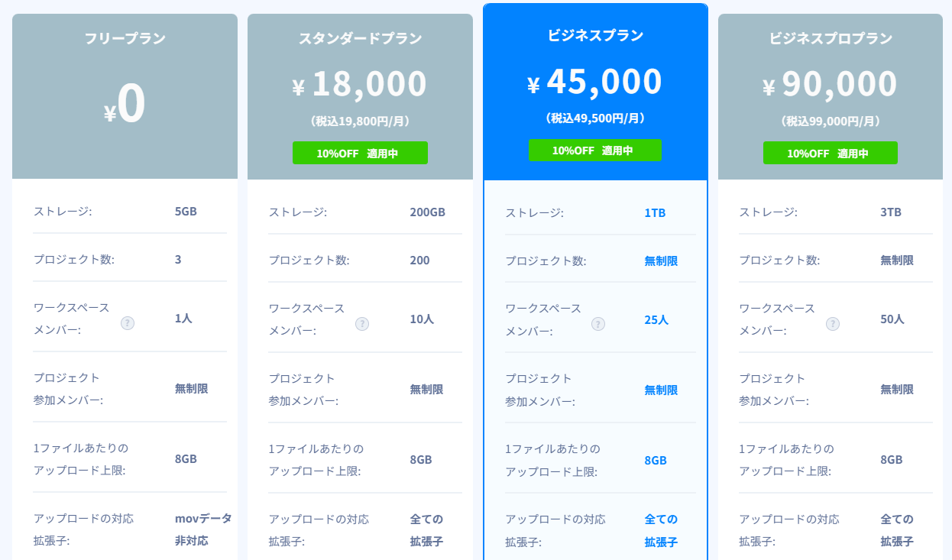The image size is (952, 560).
Task: Click the ¥90,000 price
Action: click(x=831, y=84)
